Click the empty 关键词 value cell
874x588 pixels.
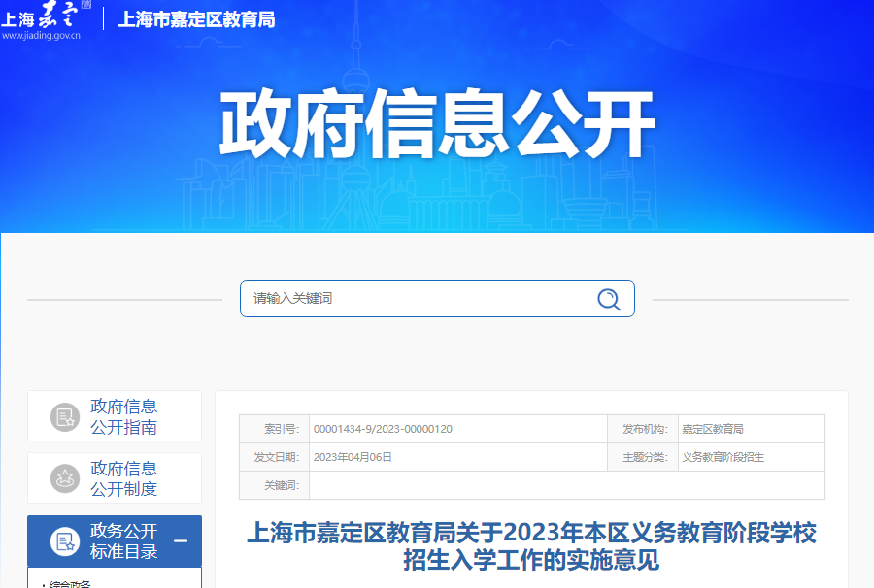pyautogui.click(x=566, y=485)
